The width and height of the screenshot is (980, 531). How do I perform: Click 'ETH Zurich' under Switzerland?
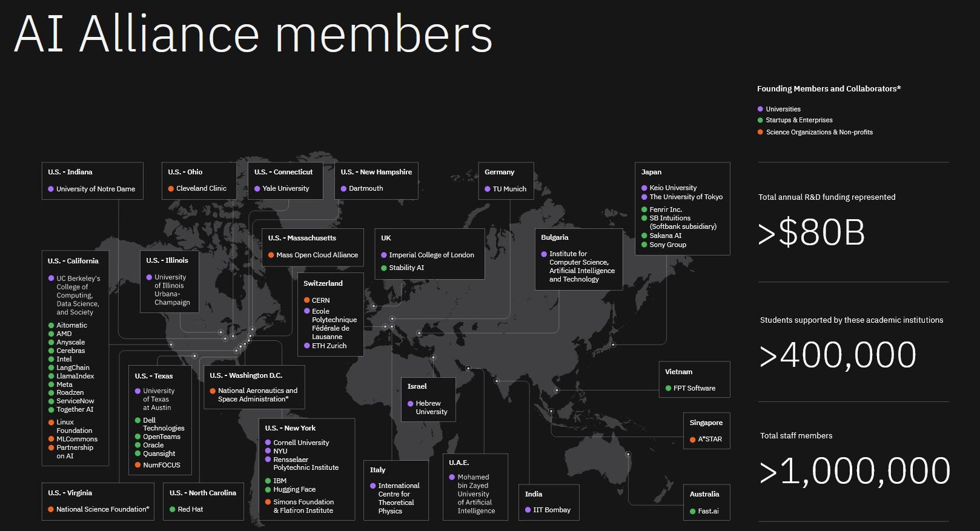coord(329,346)
